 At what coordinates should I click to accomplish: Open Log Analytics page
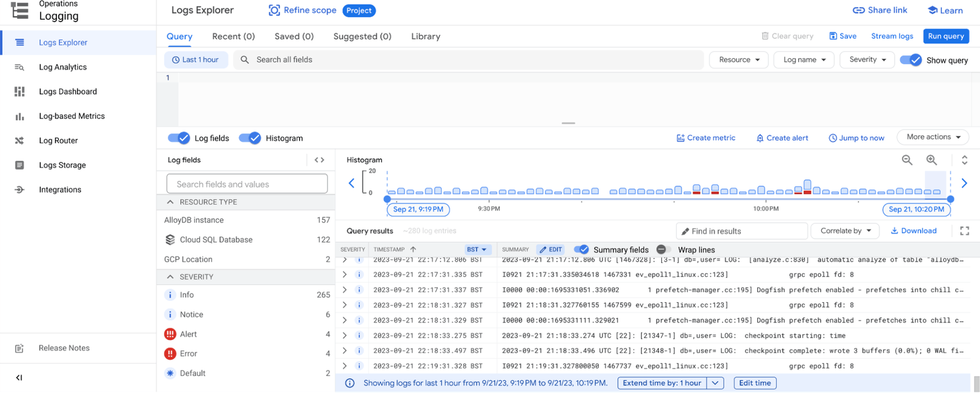tap(63, 67)
